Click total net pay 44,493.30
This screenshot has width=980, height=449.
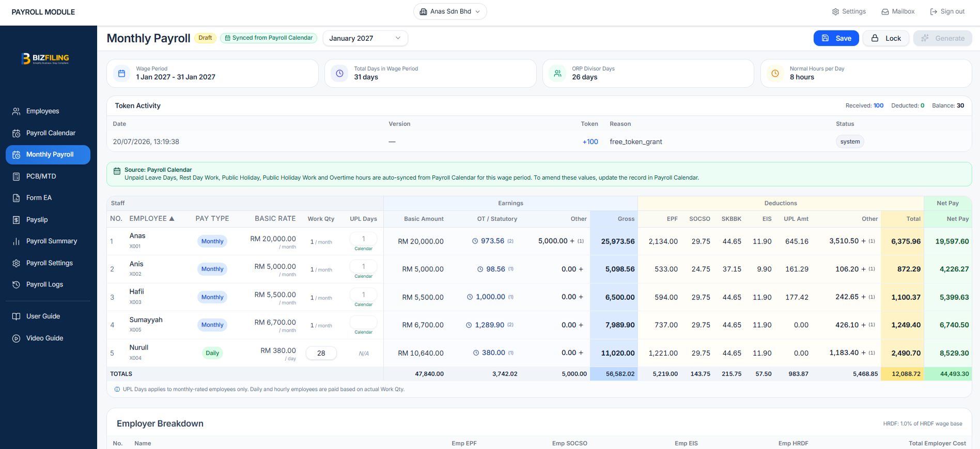(954, 374)
